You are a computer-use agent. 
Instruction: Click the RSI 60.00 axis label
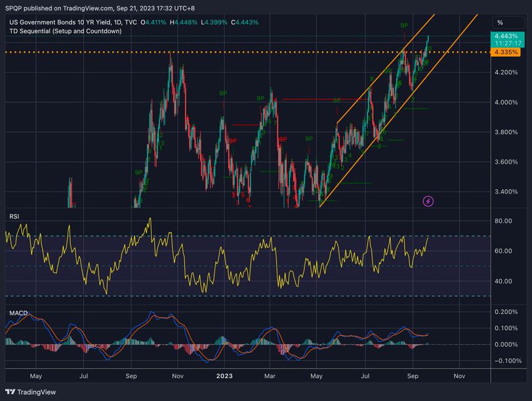pyautogui.click(x=503, y=251)
